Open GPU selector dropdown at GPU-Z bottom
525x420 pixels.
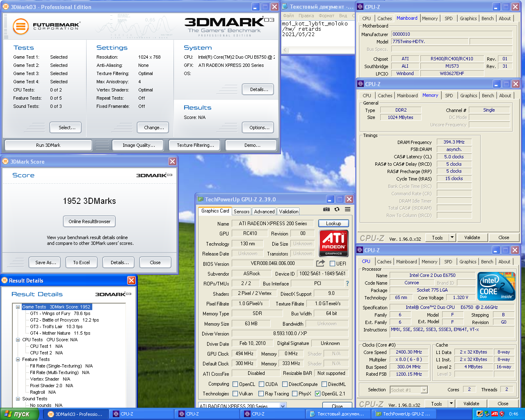283,406
